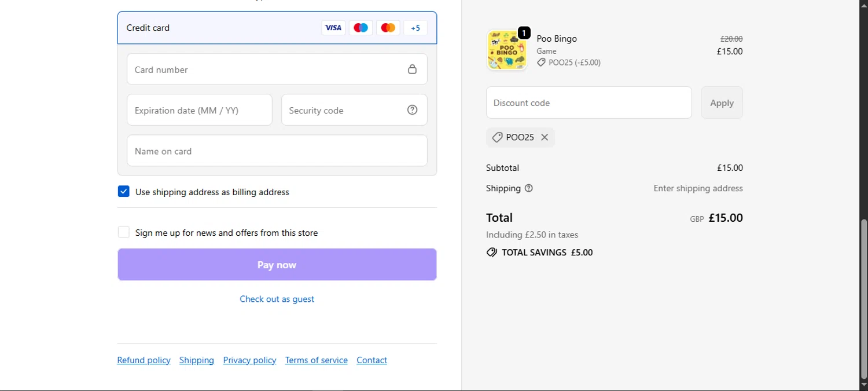Click the Visa card icon
The image size is (868, 391).
(x=333, y=28)
